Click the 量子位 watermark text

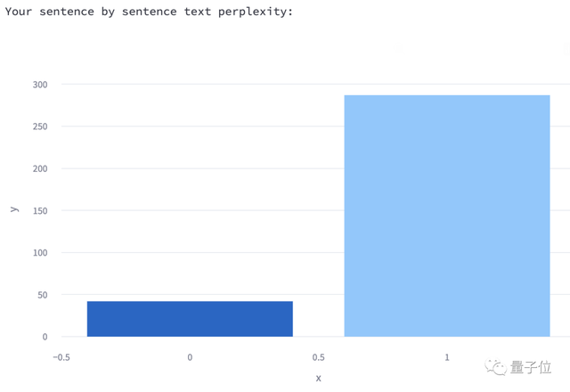[531, 367]
